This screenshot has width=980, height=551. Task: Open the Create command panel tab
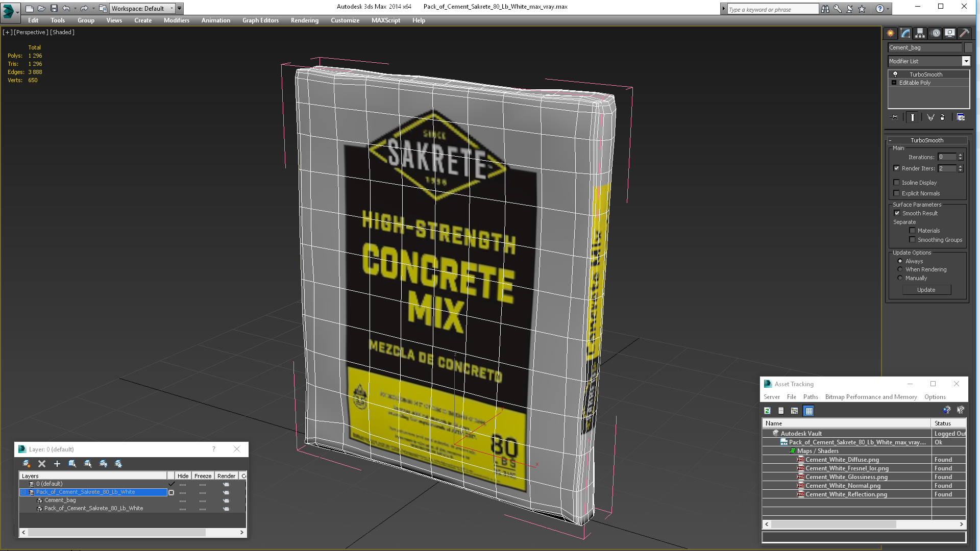pyautogui.click(x=890, y=33)
